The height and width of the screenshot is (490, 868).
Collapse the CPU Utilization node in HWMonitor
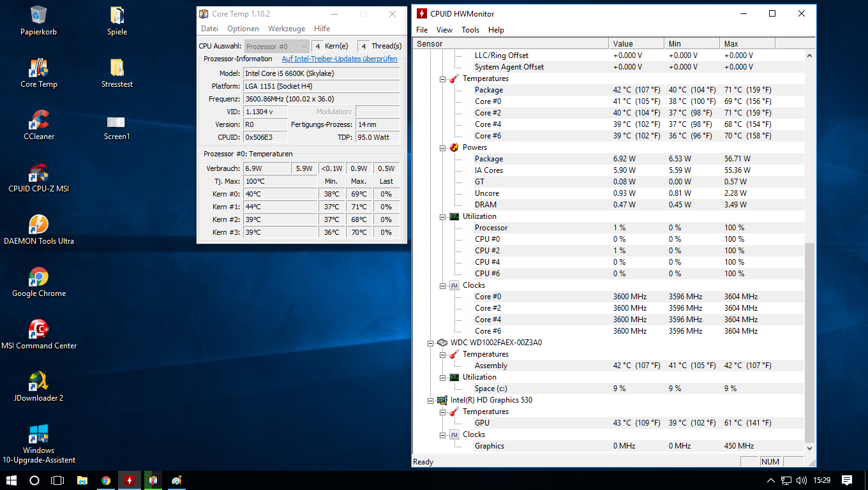pyautogui.click(x=443, y=216)
